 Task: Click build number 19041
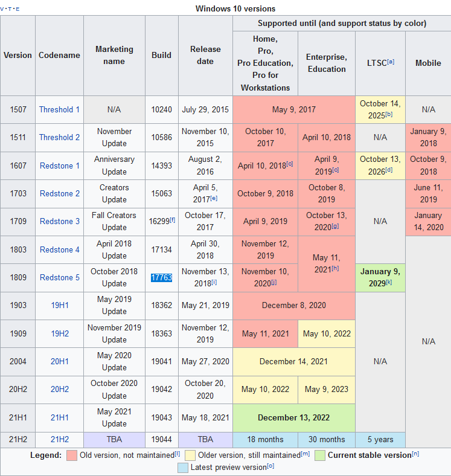pos(161,361)
